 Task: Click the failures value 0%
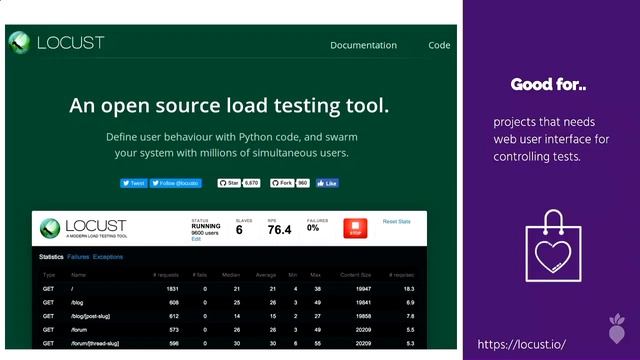click(313, 228)
